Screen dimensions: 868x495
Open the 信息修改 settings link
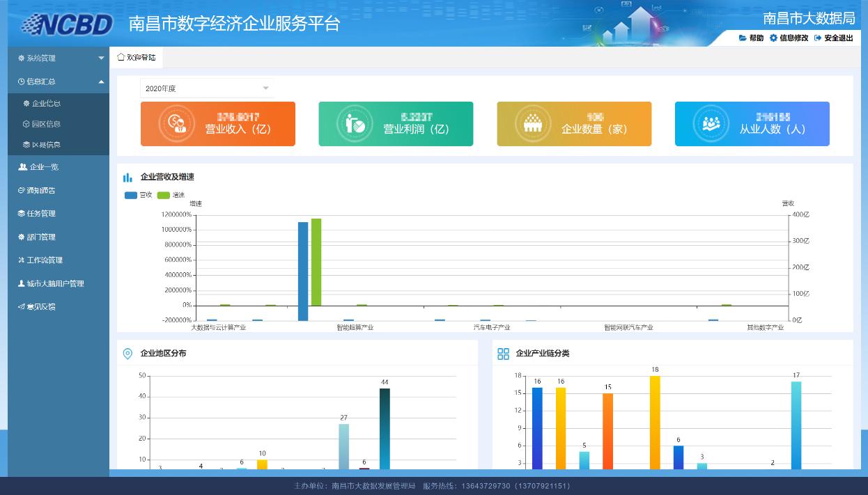789,38
